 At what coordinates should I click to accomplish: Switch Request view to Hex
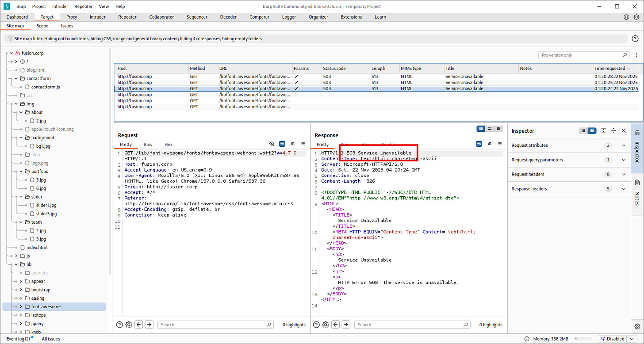[168, 145]
